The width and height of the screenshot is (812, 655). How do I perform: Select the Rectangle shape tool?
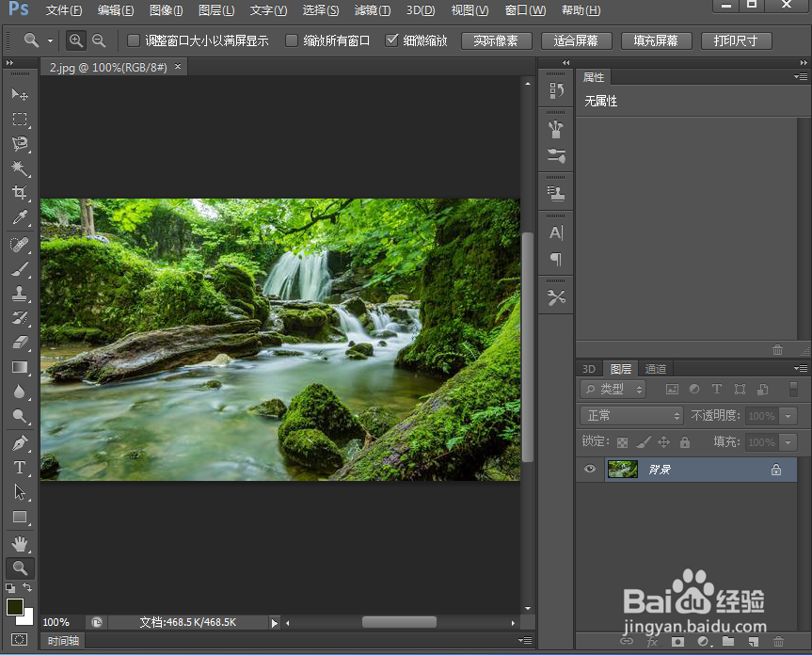pyautogui.click(x=20, y=517)
